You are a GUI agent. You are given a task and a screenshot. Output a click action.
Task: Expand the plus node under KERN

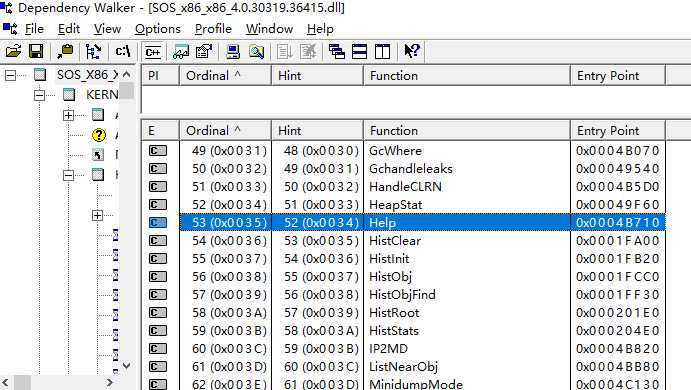[68, 115]
